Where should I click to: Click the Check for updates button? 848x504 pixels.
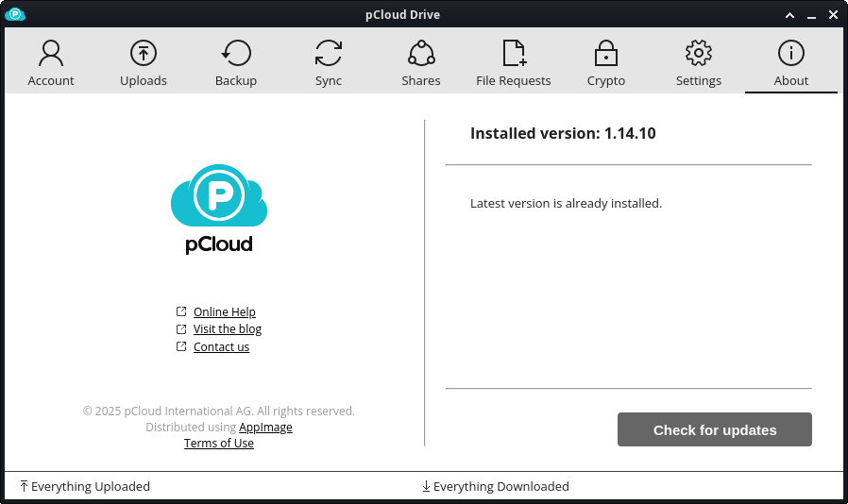click(715, 429)
